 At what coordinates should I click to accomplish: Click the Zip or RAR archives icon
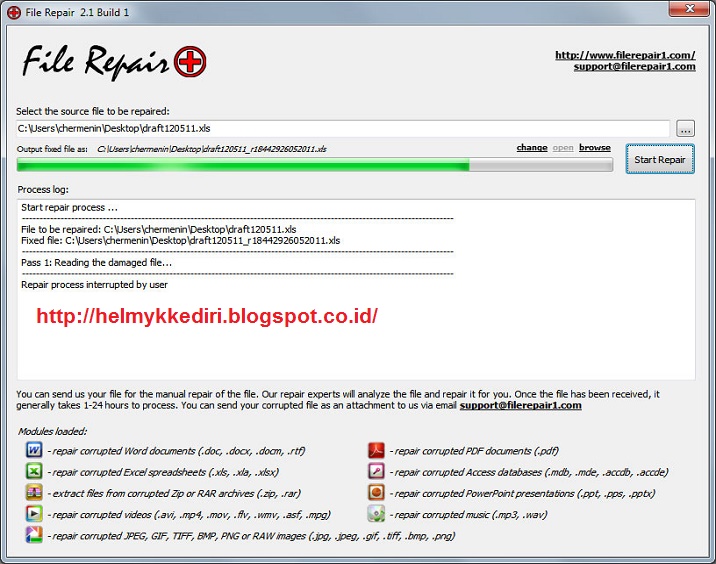point(34,492)
